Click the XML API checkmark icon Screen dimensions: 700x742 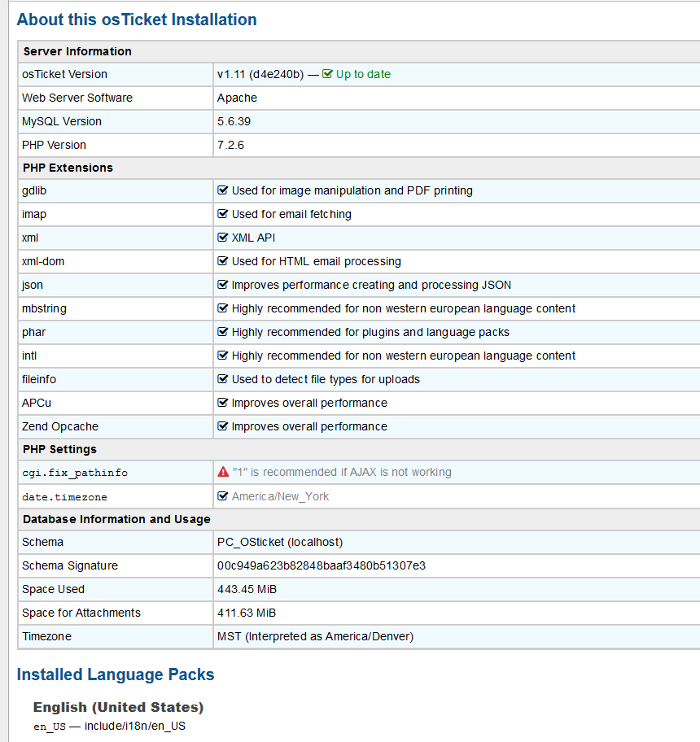(x=223, y=238)
